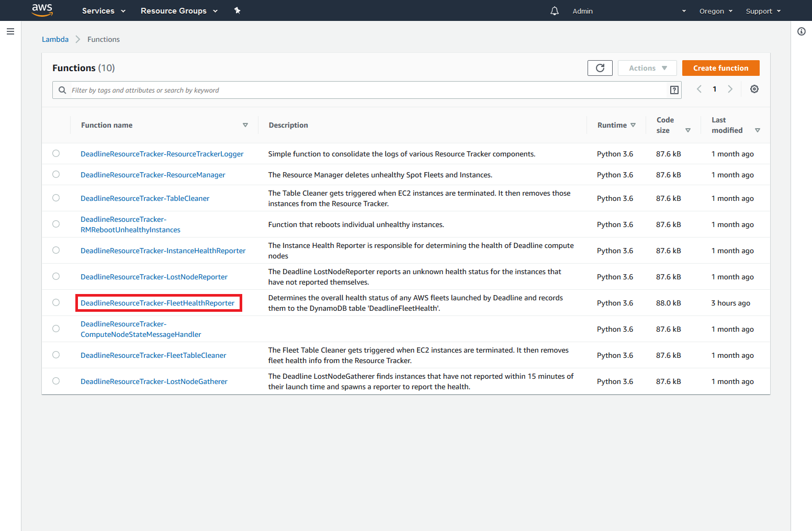
Task: Open the Resource Groups dropdown
Action: pyautogui.click(x=179, y=11)
